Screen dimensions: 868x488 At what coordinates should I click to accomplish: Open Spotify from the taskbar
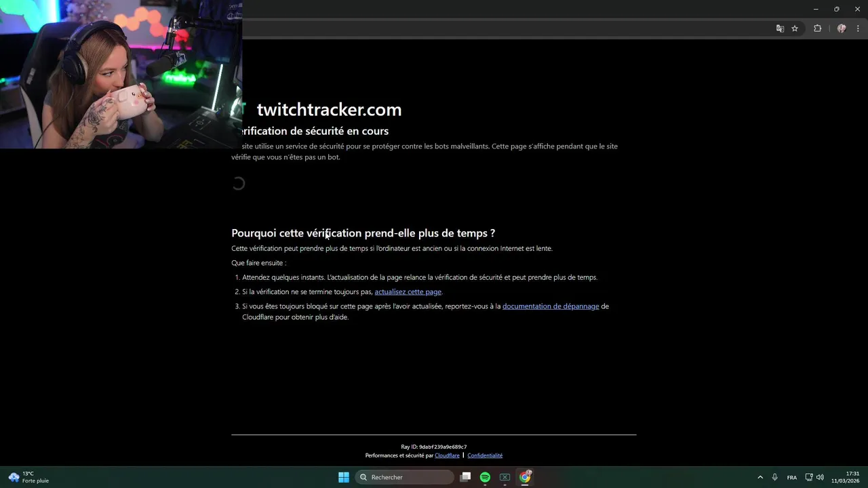485,477
